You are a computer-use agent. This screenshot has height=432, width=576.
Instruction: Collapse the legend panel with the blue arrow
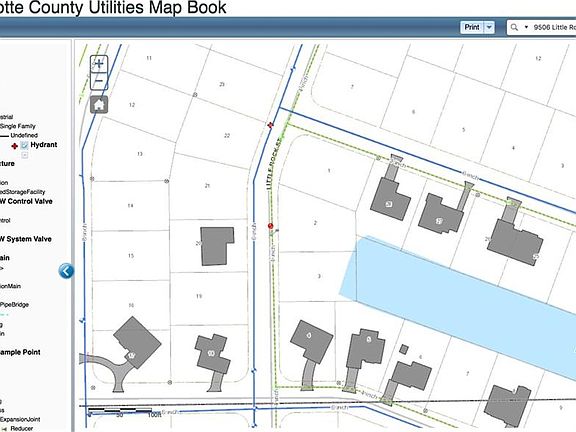(66, 271)
